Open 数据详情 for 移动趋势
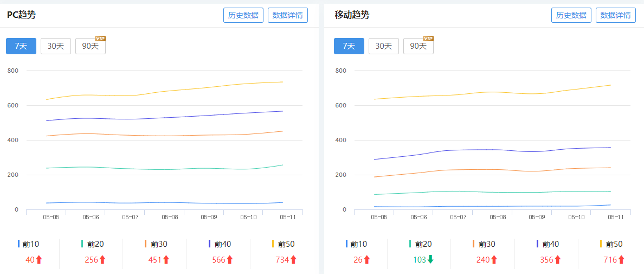 (616, 15)
